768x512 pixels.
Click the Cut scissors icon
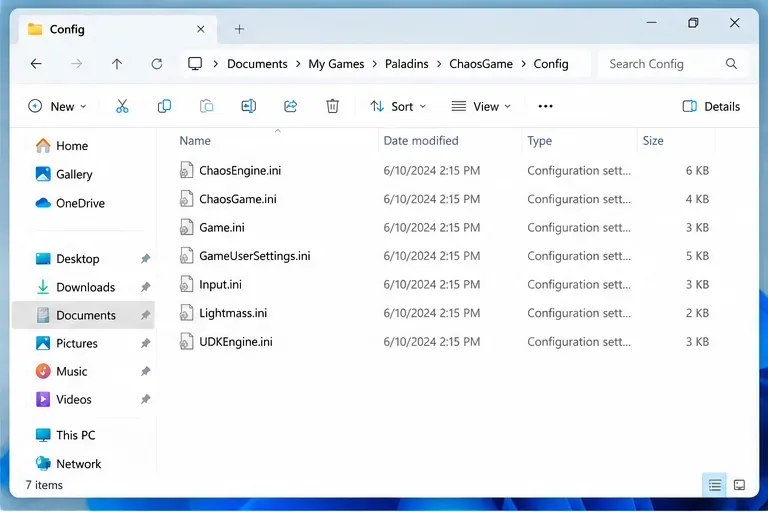tap(122, 106)
